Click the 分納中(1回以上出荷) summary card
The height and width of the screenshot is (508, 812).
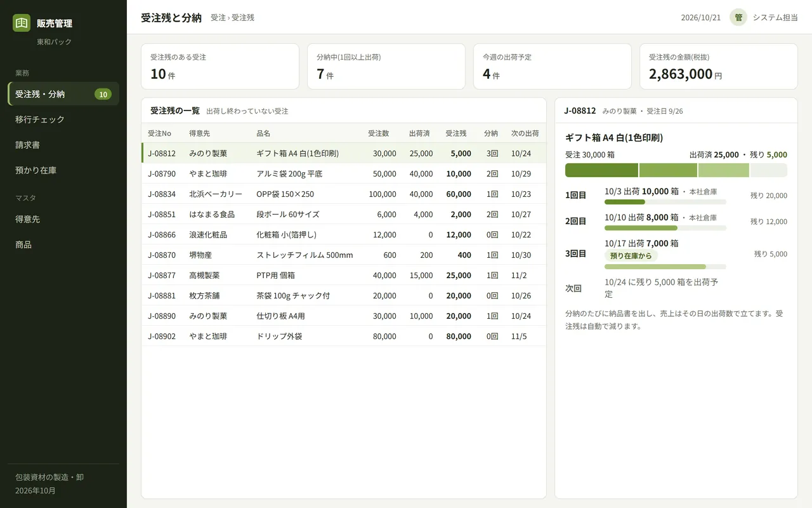pos(386,66)
